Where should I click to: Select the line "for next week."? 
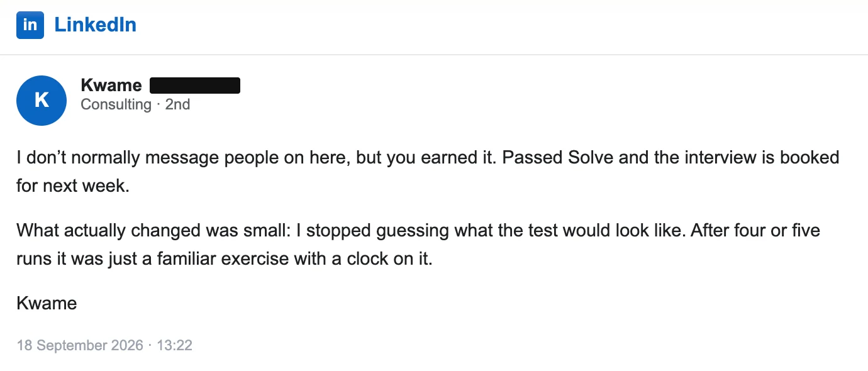point(73,186)
